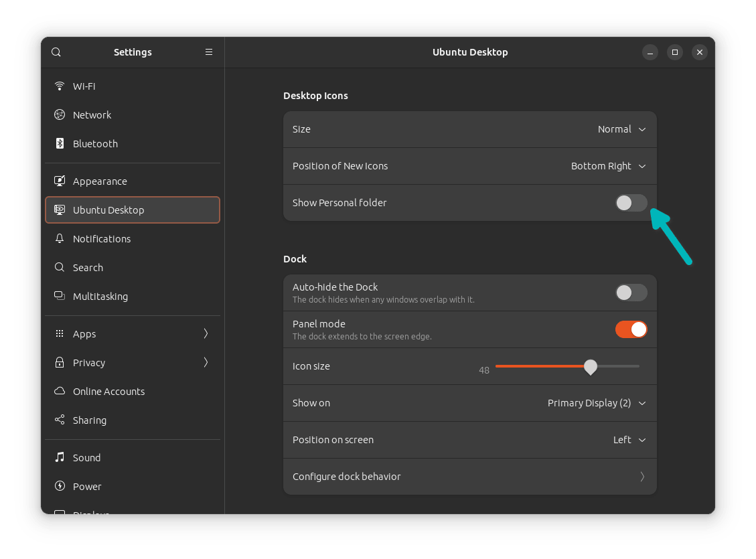
Task: Select the Online Accounts cloud icon
Action: pos(60,392)
